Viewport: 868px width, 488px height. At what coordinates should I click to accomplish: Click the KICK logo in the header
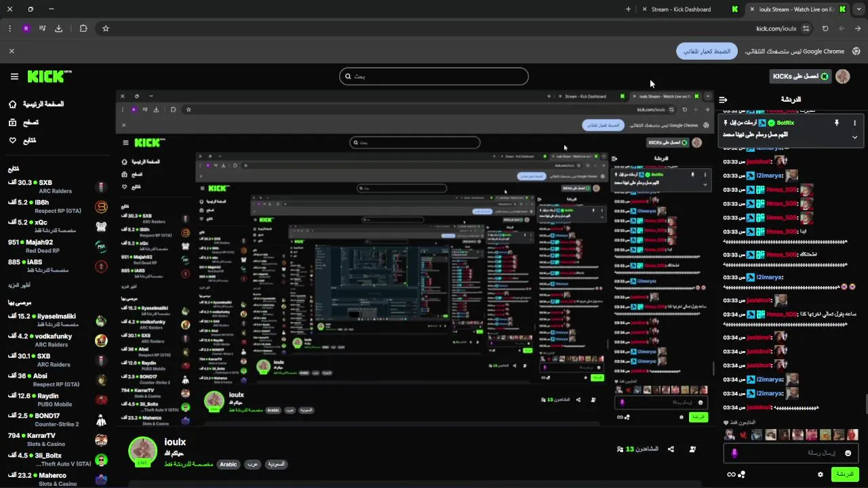(x=50, y=77)
